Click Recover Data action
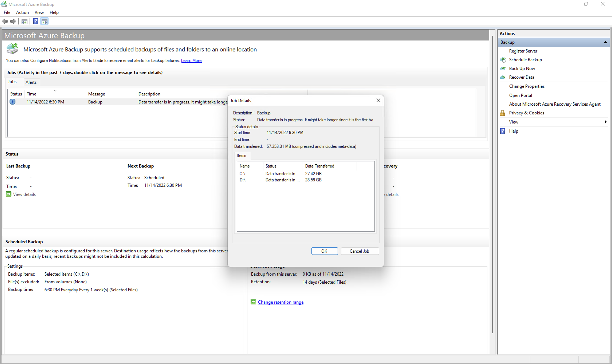The width and height of the screenshot is (612, 364). [x=522, y=77]
